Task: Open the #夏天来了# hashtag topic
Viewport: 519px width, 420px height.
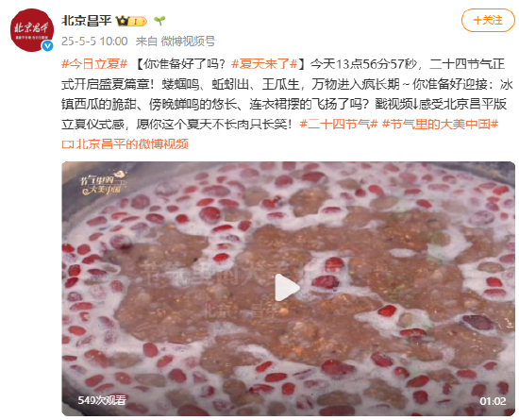Action: point(264,64)
